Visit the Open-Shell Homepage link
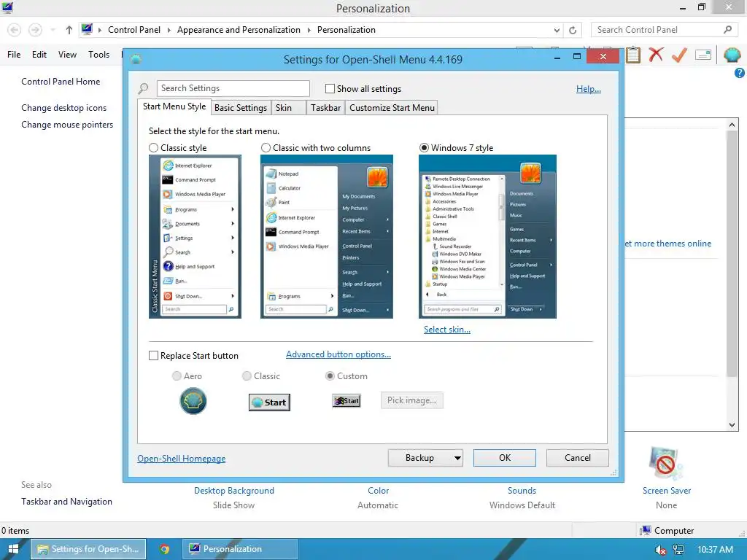The image size is (747, 560). (182, 459)
